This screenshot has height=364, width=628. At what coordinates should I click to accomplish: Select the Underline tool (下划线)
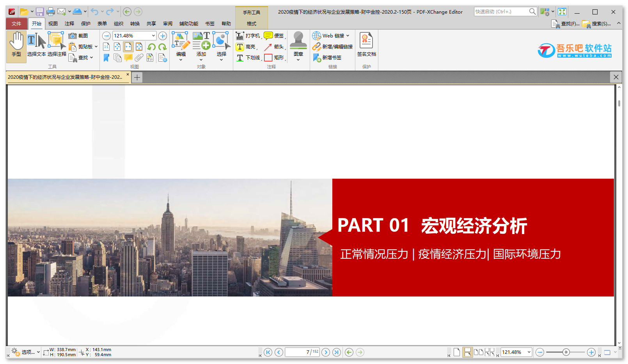248,58
